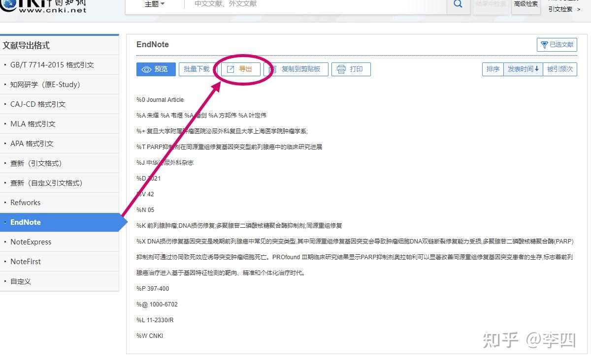Click the %+ 复旦大学附属肿瘤医院 affiliation line
This screenshot has height=364, width=591.
click(x=222, y=131)
